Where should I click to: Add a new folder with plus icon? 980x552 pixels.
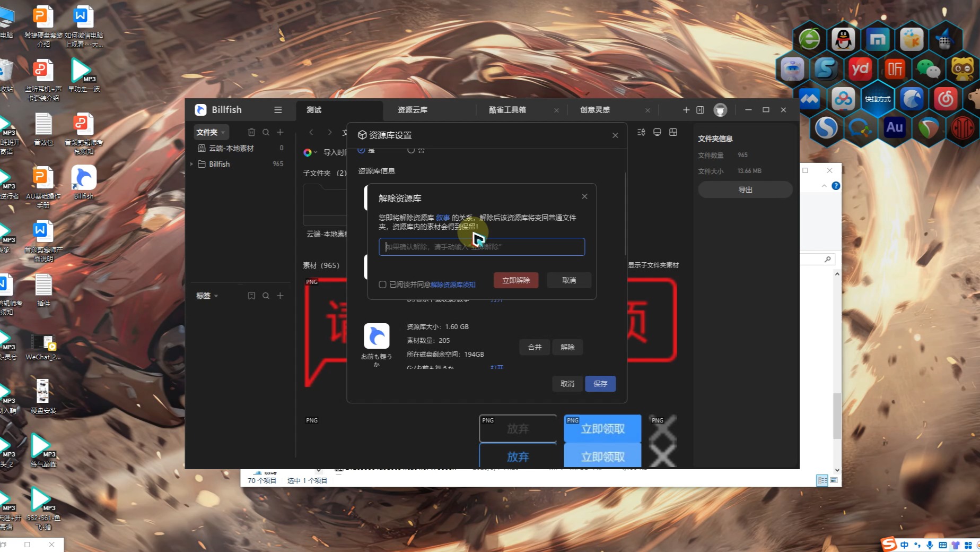pos(280,132)
